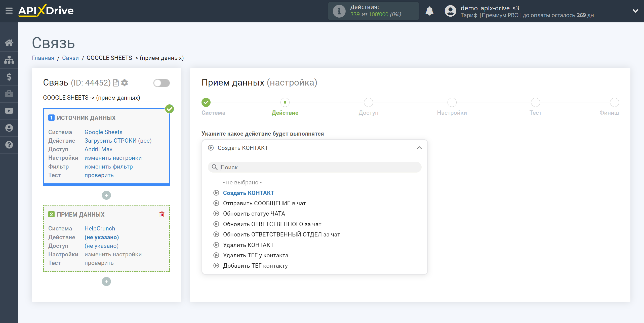Screen dimensions: 644x323
Task: Go to the Настройки step
Action: 452,102
